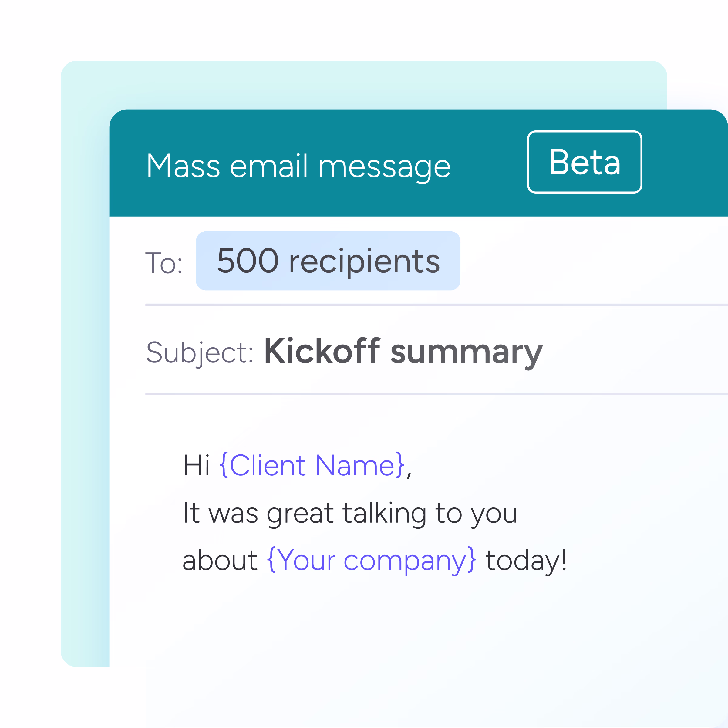Click the word 'about' in the body
728x728 pixels.
point(220,560)
